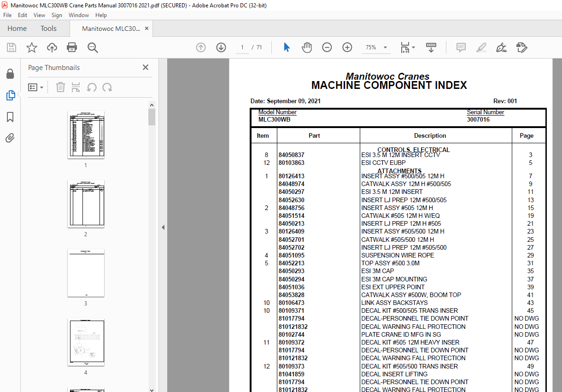This screenshot has width=562, height=392.
Task: Rotate pages counterclockwise
Action: pos(92,87)
